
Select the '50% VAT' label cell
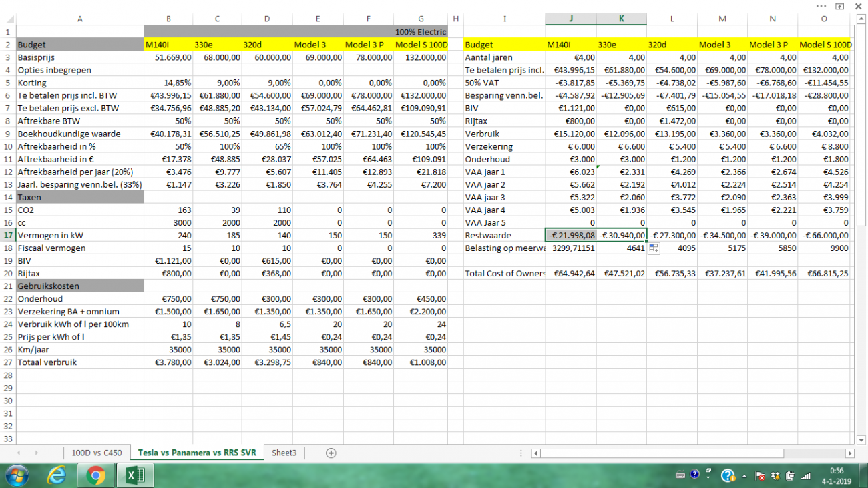coord(504,83)
